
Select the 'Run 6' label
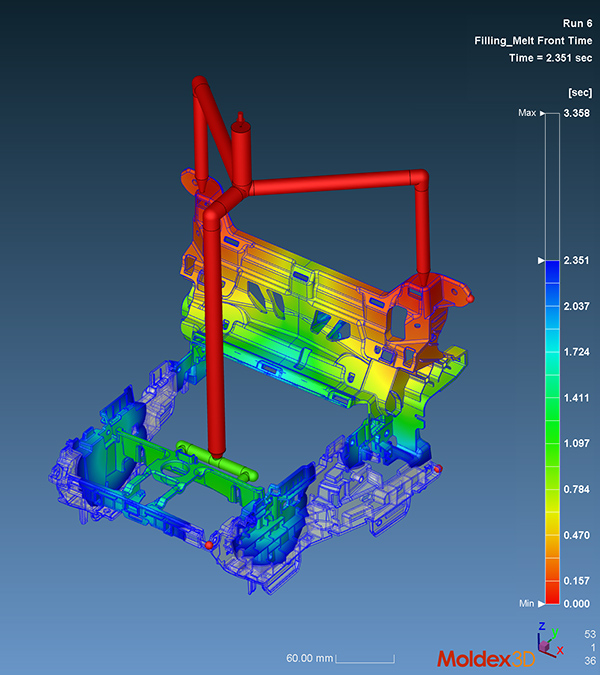(577, 23)
